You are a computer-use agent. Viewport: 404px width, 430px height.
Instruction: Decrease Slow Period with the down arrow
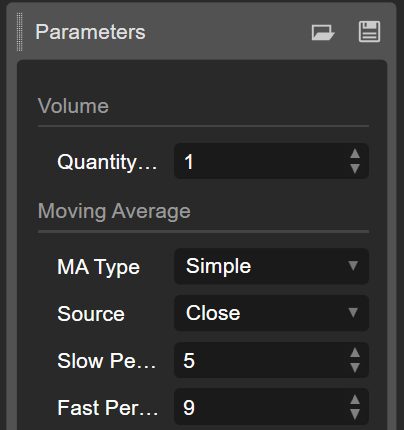tap(355, 367)
